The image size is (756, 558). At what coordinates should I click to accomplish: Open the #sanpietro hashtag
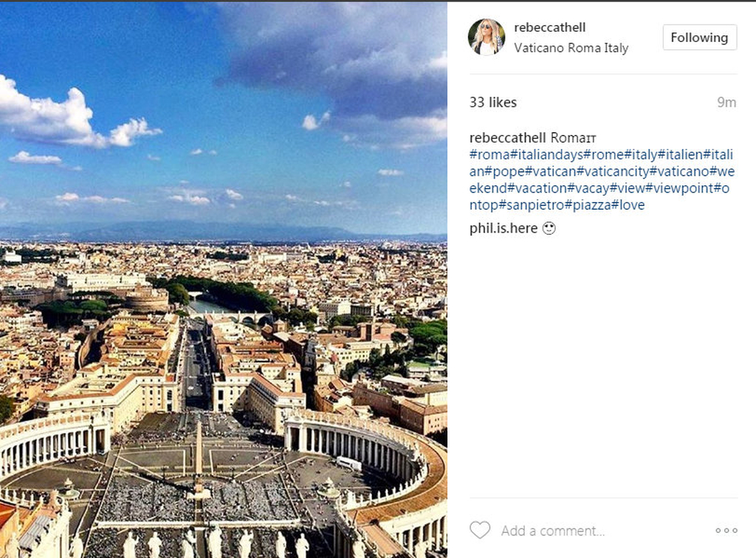pyautogui.click(x=531, y=205)
